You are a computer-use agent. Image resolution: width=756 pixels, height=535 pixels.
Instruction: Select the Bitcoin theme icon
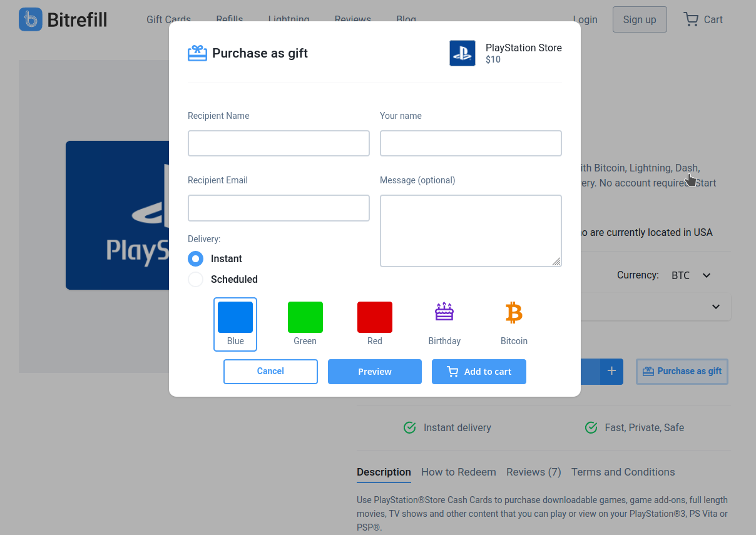pyautogui.click(x=514, y=312)
